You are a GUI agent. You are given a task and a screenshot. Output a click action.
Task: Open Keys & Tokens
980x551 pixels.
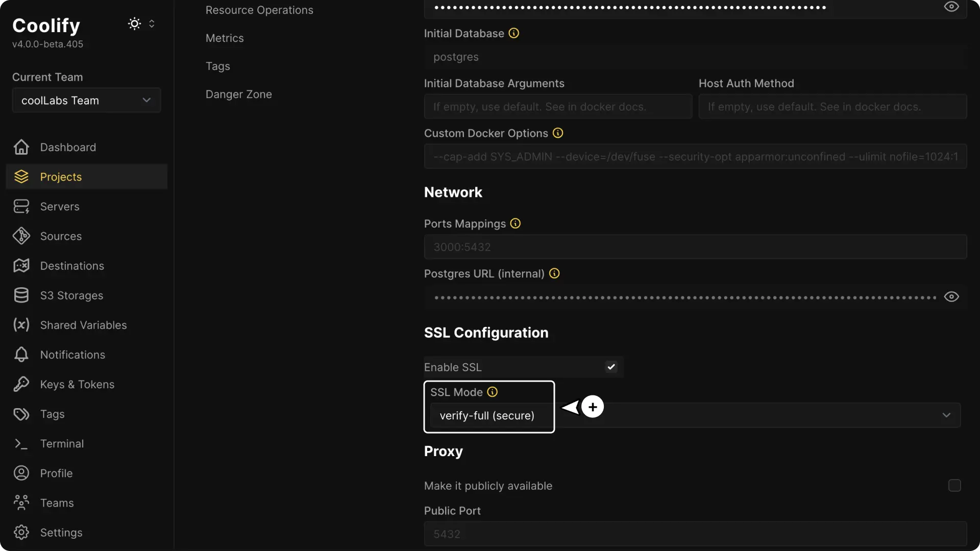click(77, 384)
